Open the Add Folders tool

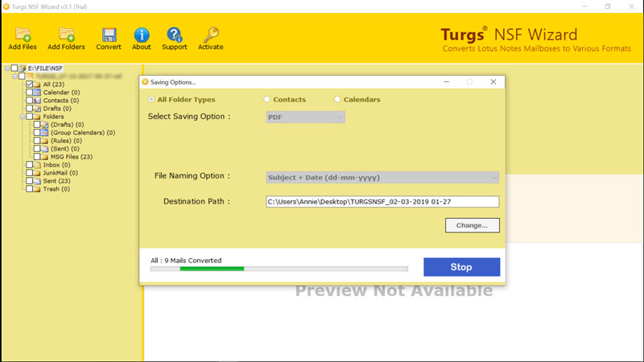coord(66,39)
